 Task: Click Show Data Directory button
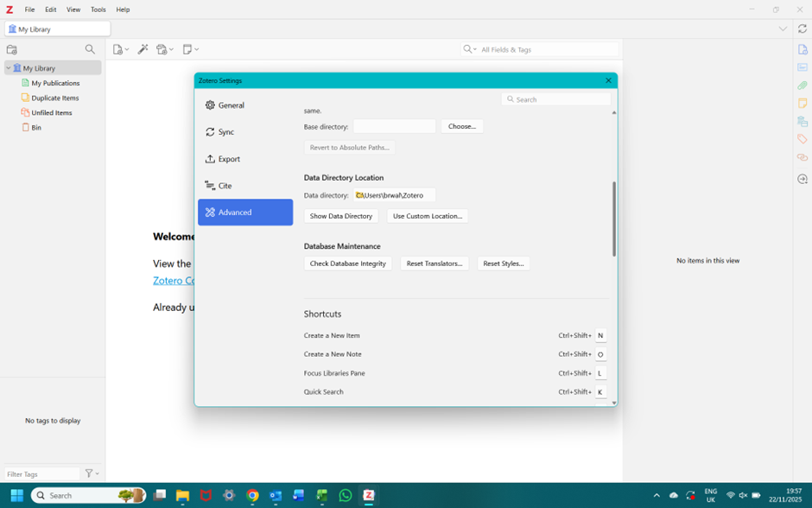[x=340, y=216]
